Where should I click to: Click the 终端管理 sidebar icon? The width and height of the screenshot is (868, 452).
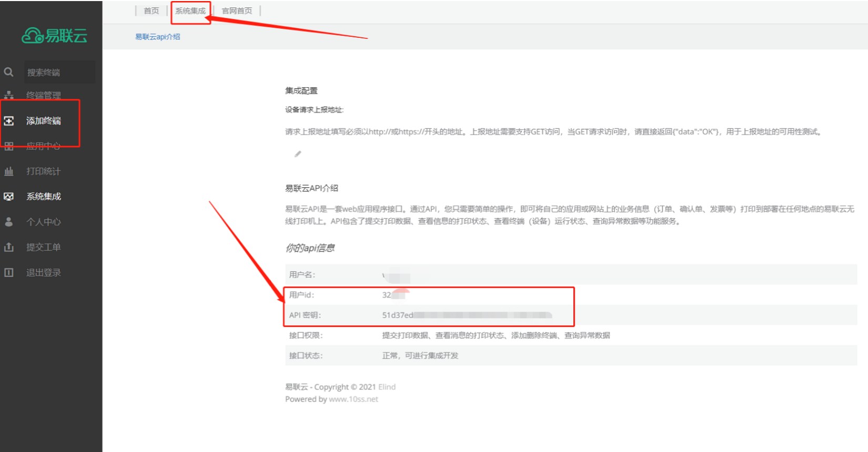point(9,95)
